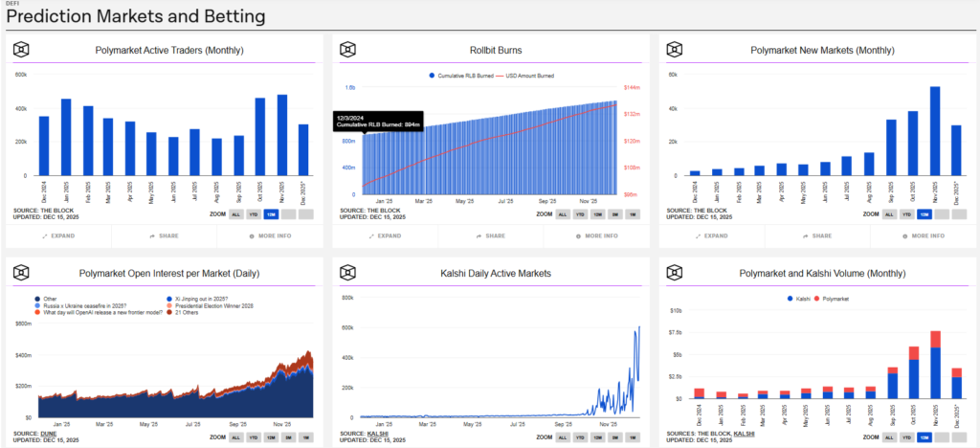Select 12M zoom on Polymarket New Markets
980x448 pixels.
coord(924,214)
